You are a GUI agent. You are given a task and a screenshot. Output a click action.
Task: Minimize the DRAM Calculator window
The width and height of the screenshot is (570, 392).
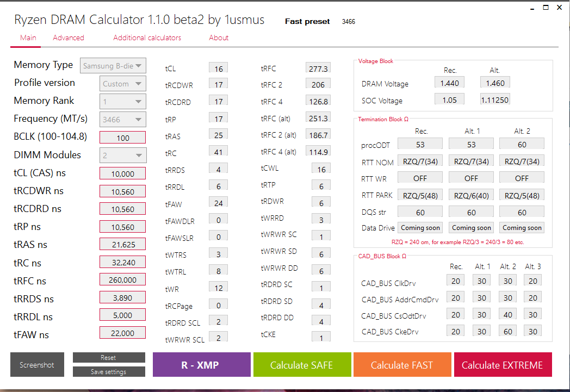[532, 8]
